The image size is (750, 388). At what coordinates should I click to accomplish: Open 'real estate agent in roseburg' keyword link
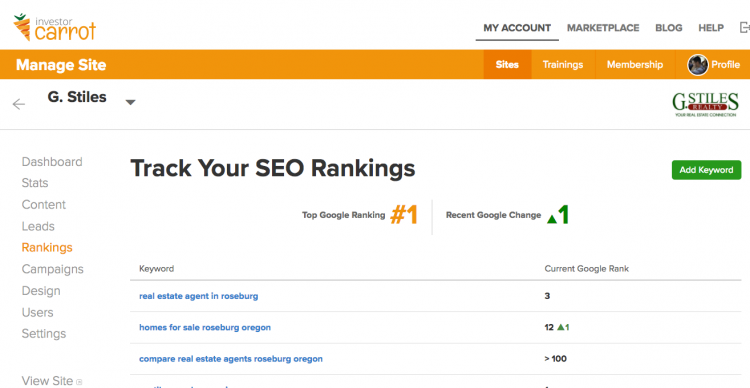click(x=199, y=296)
